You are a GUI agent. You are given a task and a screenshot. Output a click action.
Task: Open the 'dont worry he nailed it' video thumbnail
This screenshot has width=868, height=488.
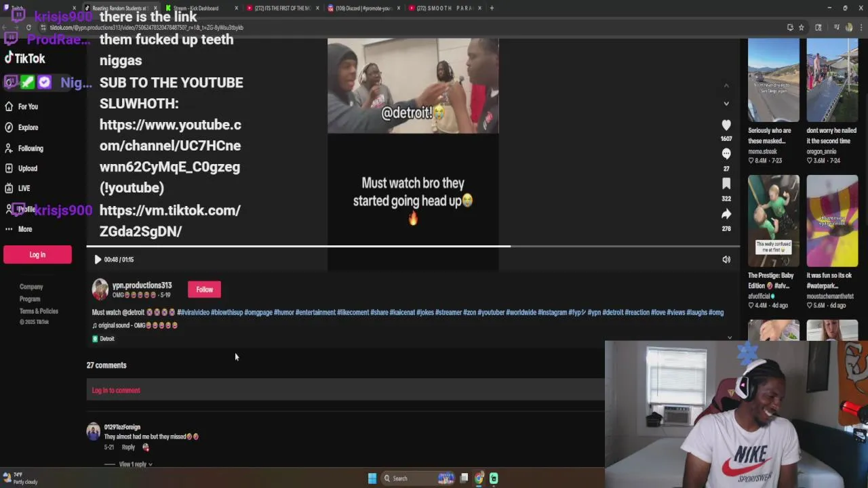click(832, 80)
